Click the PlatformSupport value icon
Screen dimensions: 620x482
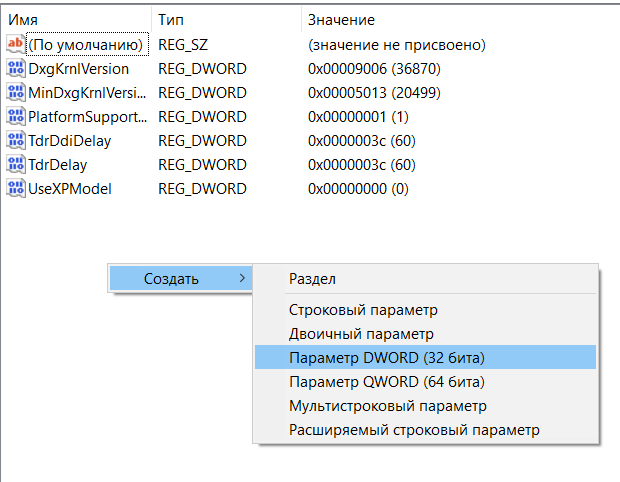pyautogui.click(x=15, y=117)
